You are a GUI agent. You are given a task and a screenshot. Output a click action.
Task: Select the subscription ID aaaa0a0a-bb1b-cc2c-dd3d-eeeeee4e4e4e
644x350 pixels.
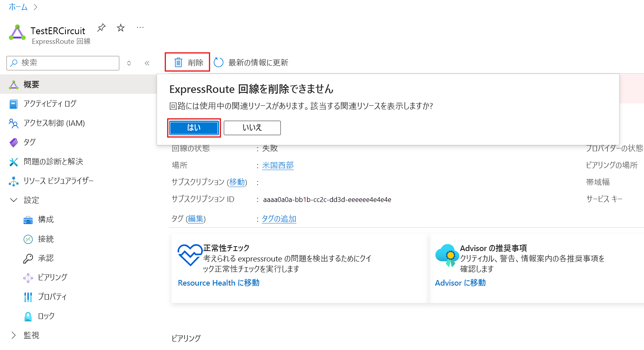(x=327, y=200)
